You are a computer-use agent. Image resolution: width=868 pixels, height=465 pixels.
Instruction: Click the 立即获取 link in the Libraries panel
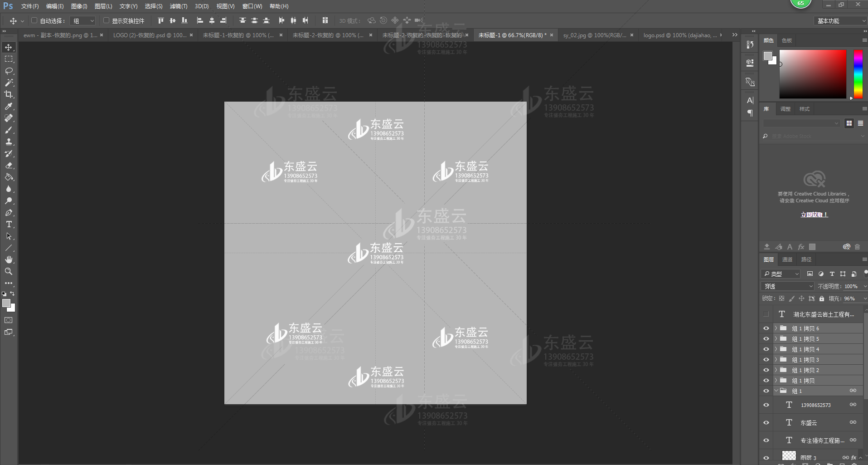(x=814, y=214)
